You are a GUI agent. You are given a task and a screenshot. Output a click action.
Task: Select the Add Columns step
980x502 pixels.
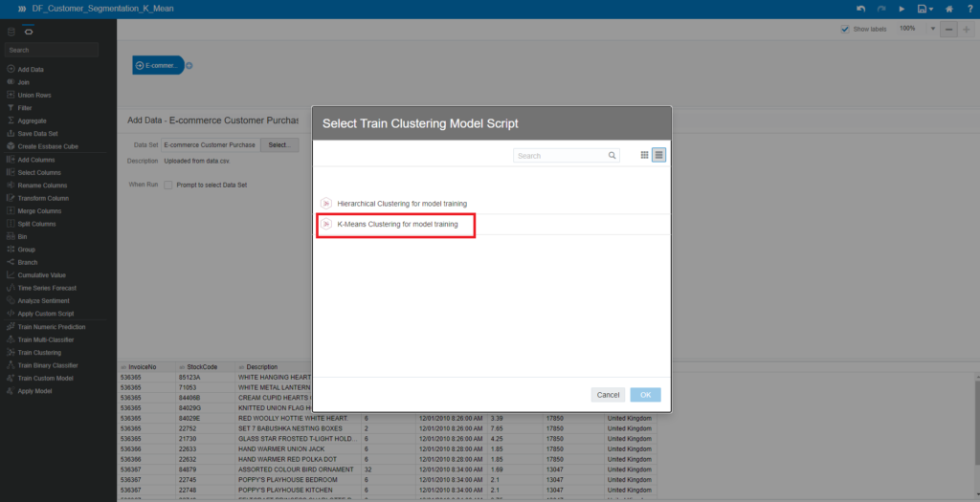point(36,160)
